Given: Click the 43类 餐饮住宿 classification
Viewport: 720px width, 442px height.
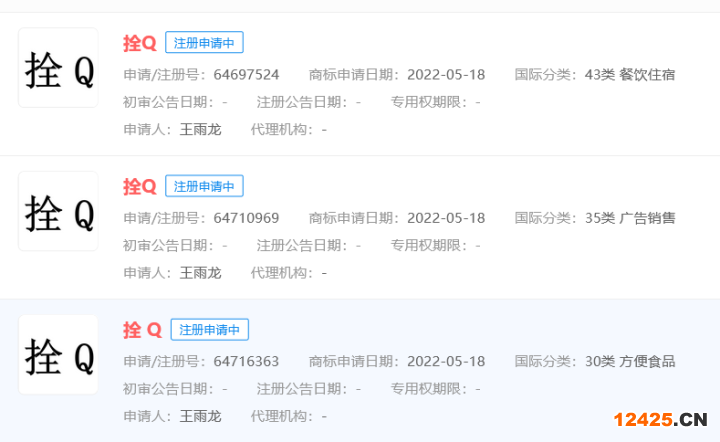Looking at the screenshot, I should pos(630,75).
